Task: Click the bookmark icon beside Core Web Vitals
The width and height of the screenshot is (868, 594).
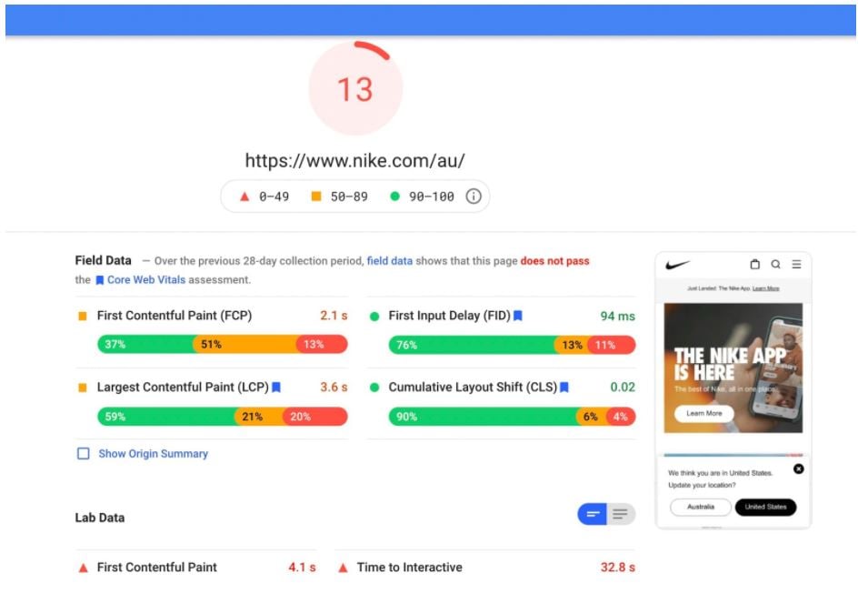Action: (x=100, y=280)
